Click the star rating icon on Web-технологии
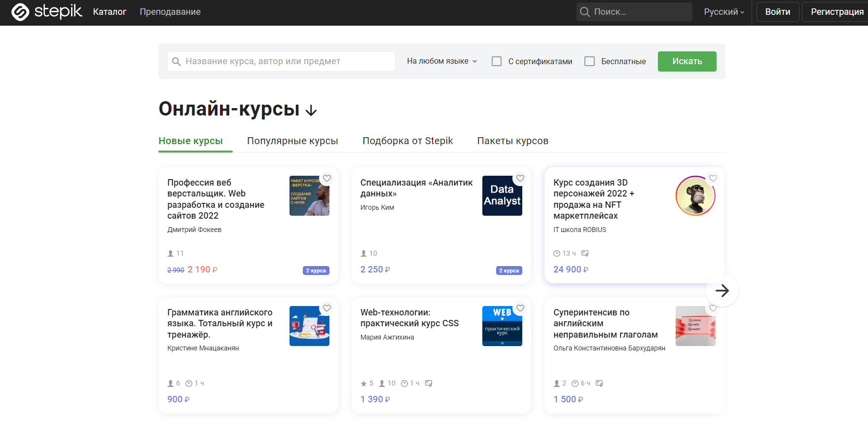 [364, 384]
